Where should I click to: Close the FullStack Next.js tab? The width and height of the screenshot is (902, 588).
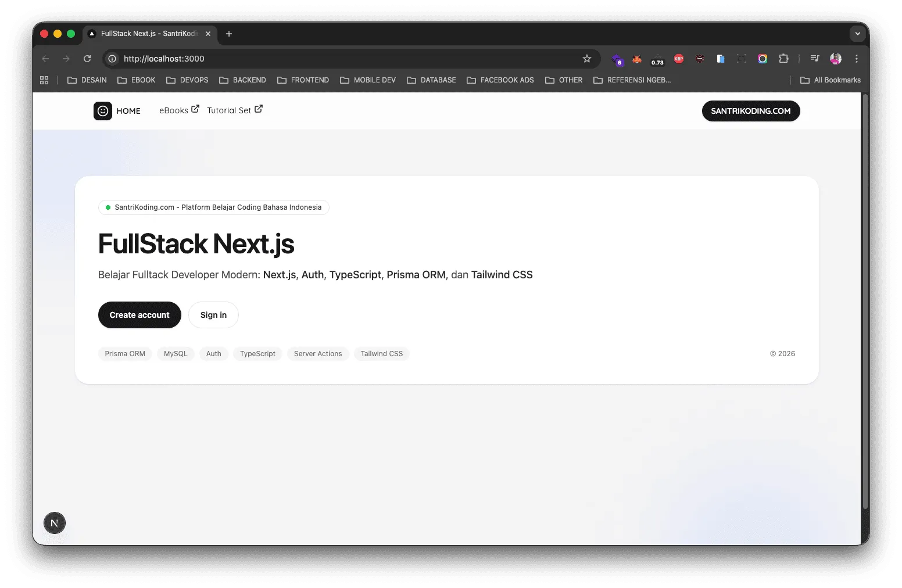(208, 34)
